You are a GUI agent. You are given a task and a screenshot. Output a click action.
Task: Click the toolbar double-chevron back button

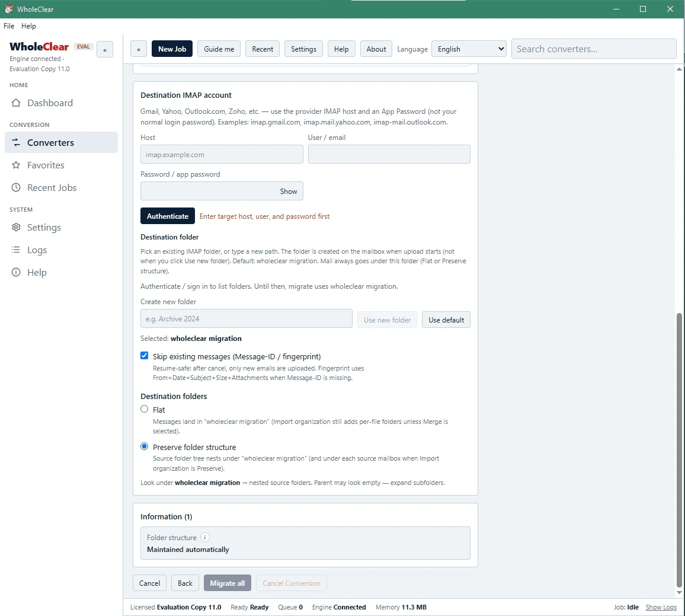[x=139, y=49]
